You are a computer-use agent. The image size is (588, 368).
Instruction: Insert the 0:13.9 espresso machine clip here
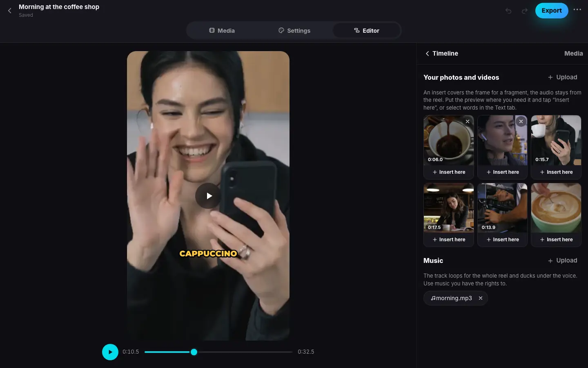click(x=502, y=240)
